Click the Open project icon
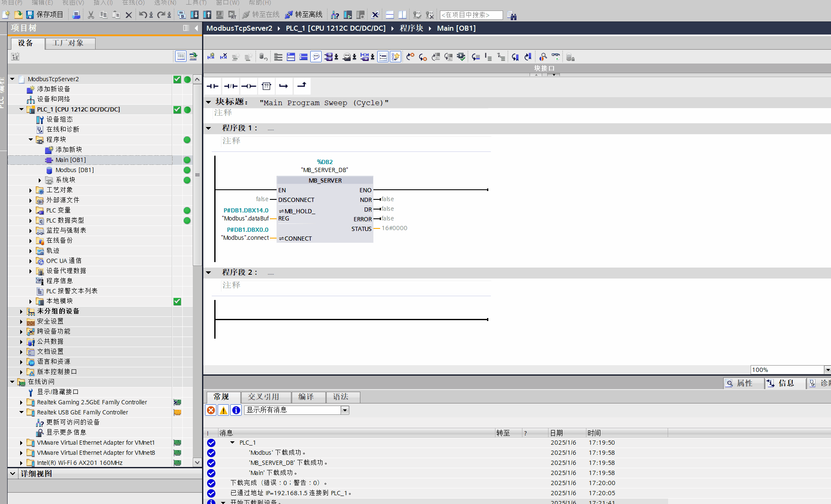Screen dimensions: 831x504 (x=18, y=15)
